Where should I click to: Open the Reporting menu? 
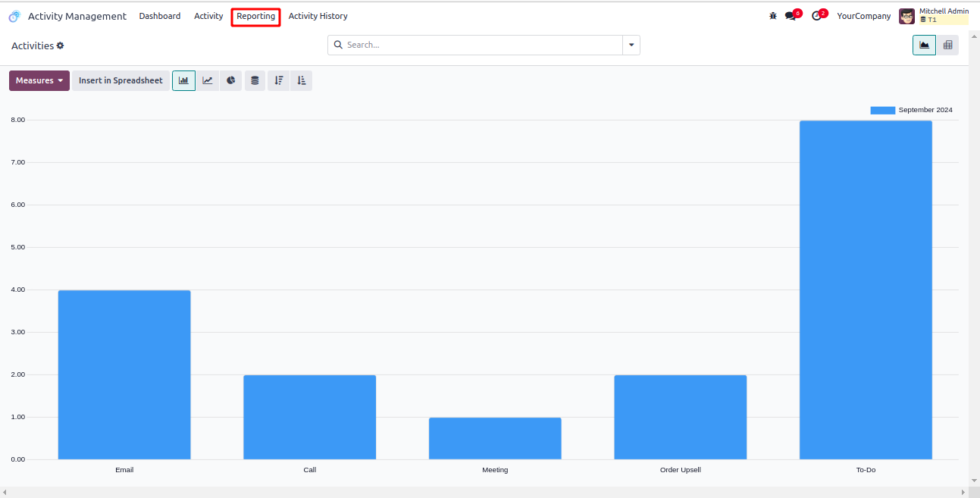[x=256, y=16]
